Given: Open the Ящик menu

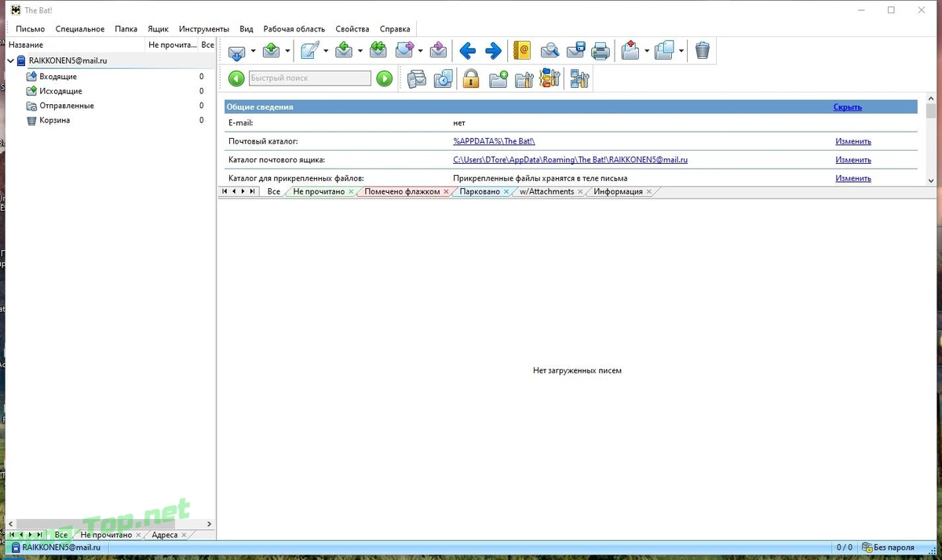Looking at the screenshot, I should 158,29.
